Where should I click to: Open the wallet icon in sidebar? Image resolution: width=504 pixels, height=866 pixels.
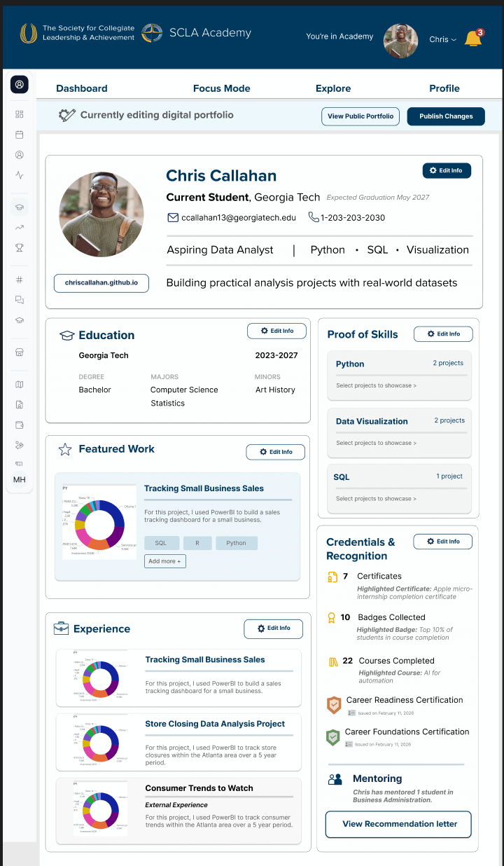pos(20,425)
